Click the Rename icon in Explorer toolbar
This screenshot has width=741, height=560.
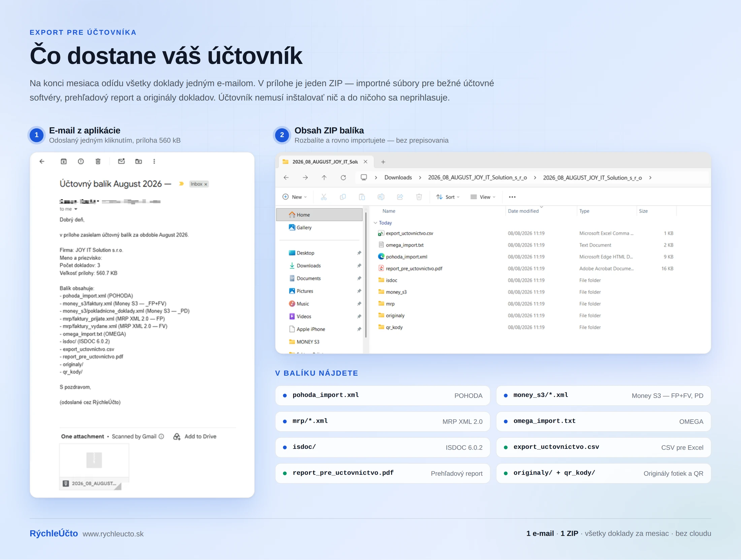[381, 197]
